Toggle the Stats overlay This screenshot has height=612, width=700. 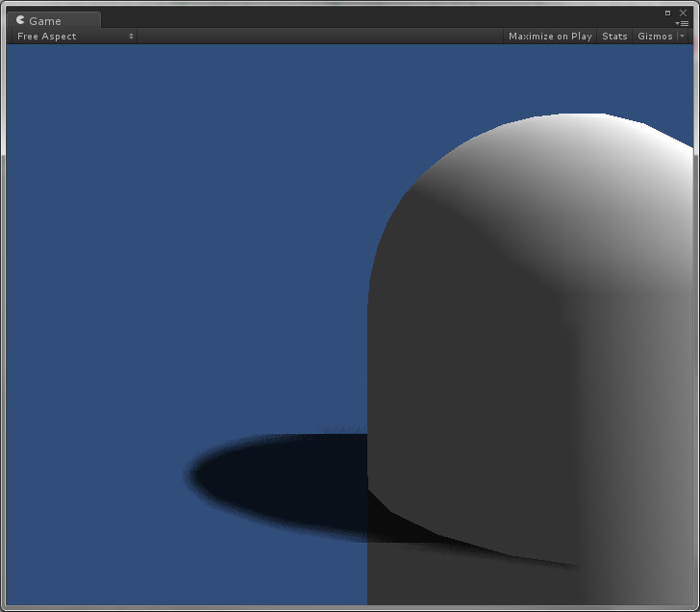pyautogui.click(x=614, y=37)
